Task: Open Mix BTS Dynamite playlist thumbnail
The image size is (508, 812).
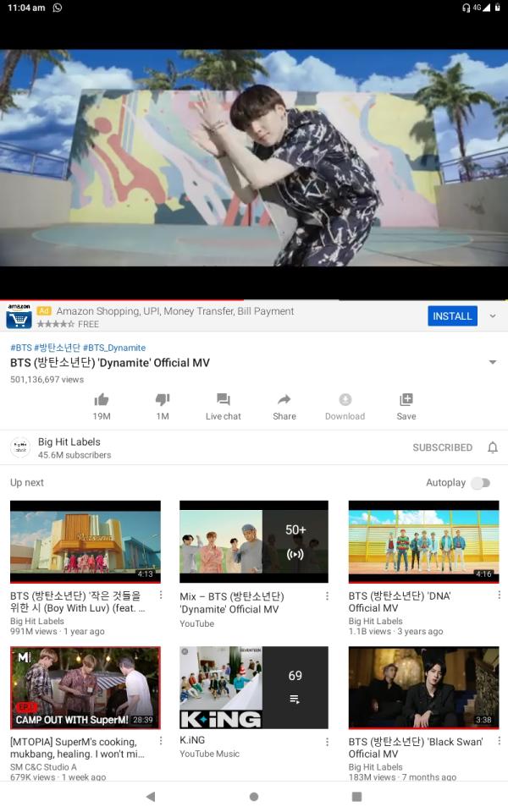Action: pyautogui.click(x=254, y=541)
